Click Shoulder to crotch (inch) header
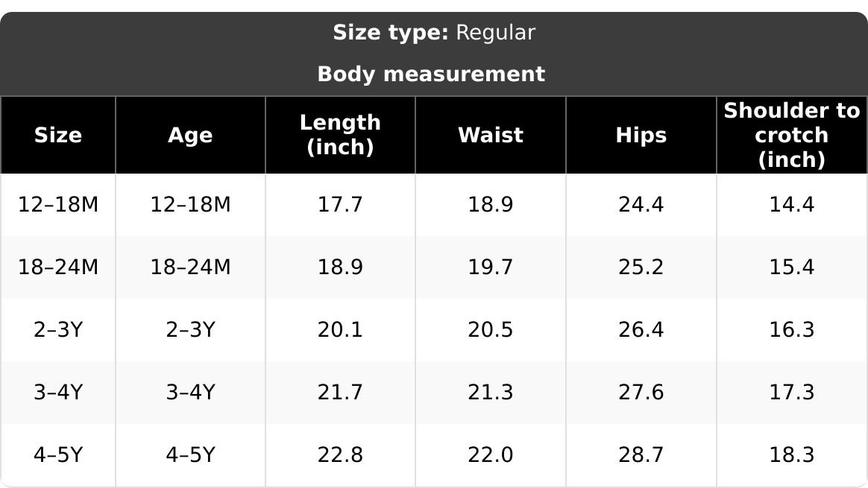Screen dimensions: 868x488 pos(792,135)
